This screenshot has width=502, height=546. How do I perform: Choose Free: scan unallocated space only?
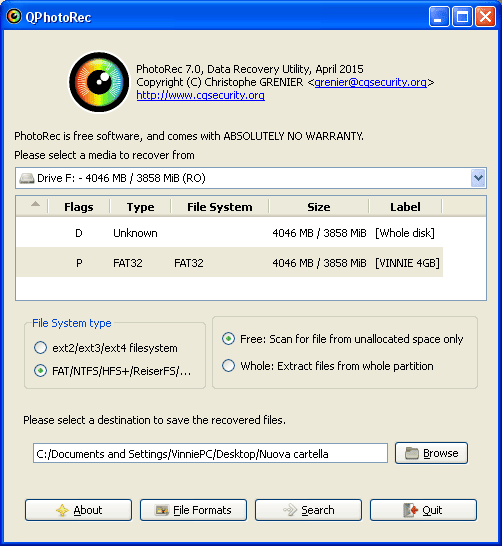(228, 339)
